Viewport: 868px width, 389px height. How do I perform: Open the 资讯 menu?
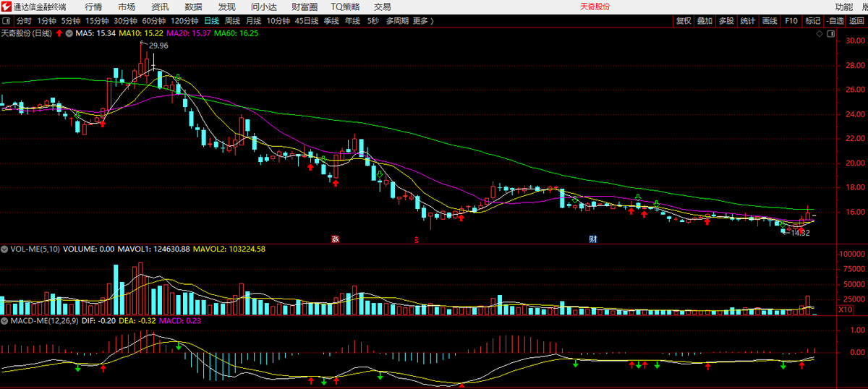(160, 7)
